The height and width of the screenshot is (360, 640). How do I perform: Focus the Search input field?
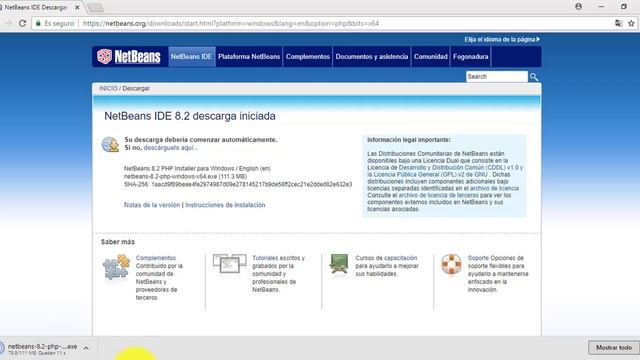click(497, 77)
